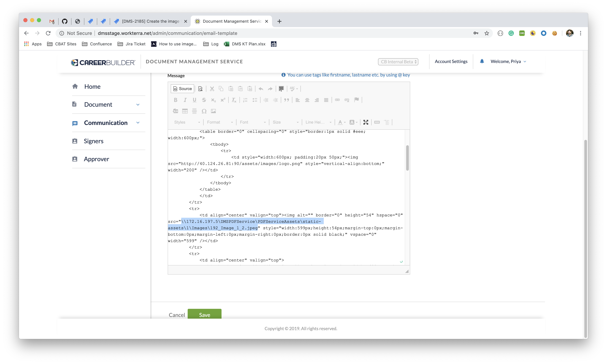The width and height of the screenshot is (607, 364).
Task: Click the indent-lines icon after the placeholder icon
Action: 387,122
